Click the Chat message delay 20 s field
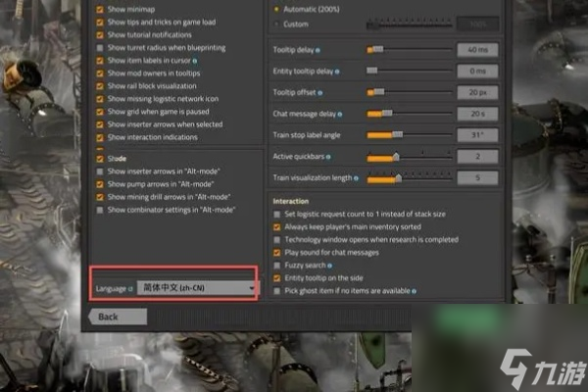The height and width of the screenshot is (392, 588). 477,114
